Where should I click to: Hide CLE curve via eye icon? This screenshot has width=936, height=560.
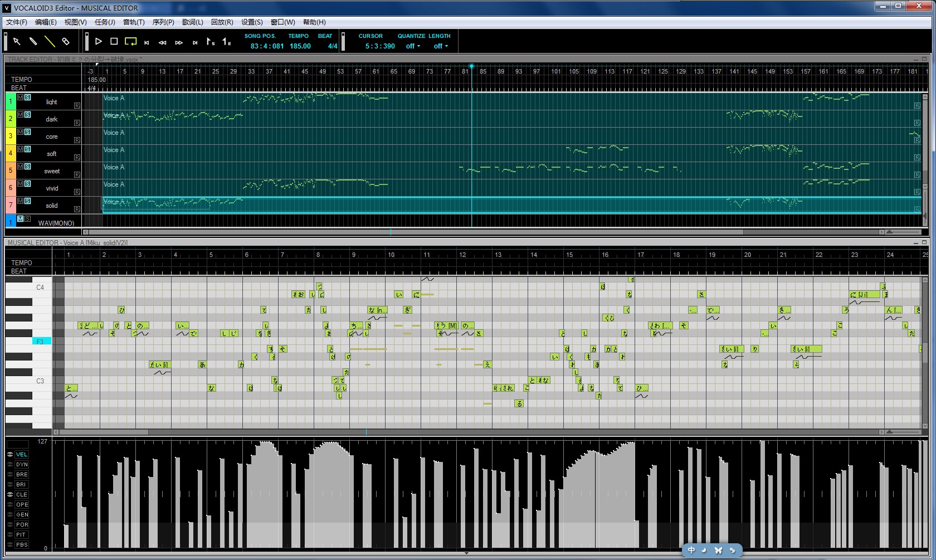tap(10, 494)
